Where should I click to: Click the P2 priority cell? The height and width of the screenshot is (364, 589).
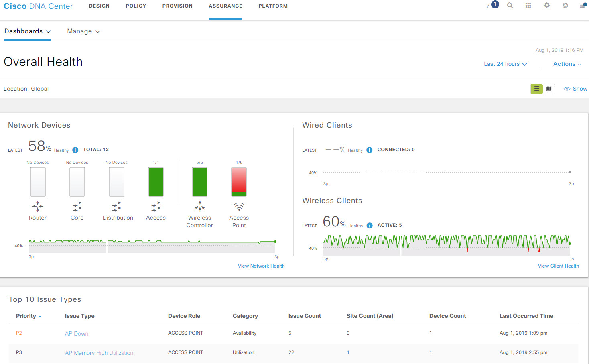tap(19, 333)
